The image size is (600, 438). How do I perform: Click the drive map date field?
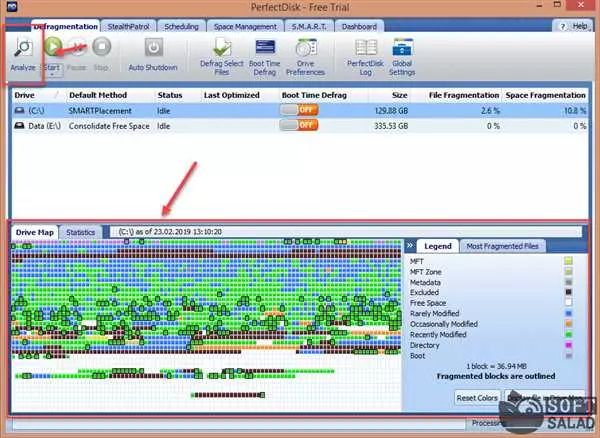pyautogui.click(x=346, y=232)
